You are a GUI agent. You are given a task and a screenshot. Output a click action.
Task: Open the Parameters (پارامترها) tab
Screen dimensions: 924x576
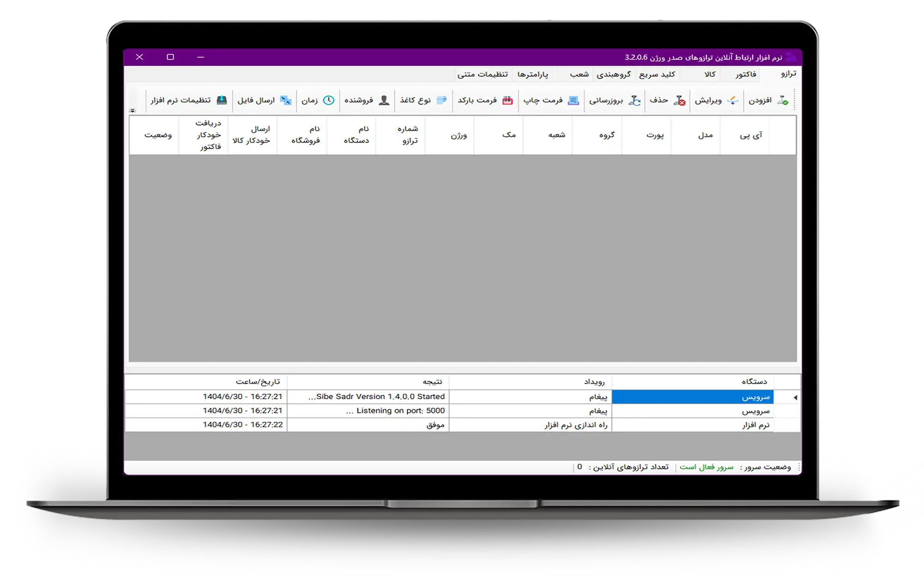pos(532,74)
